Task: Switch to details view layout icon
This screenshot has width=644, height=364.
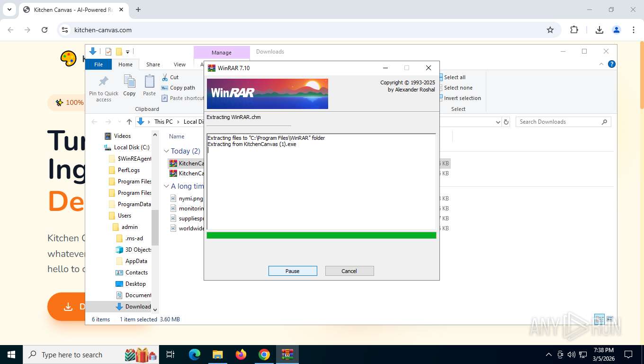Action: tap(599, 319)
